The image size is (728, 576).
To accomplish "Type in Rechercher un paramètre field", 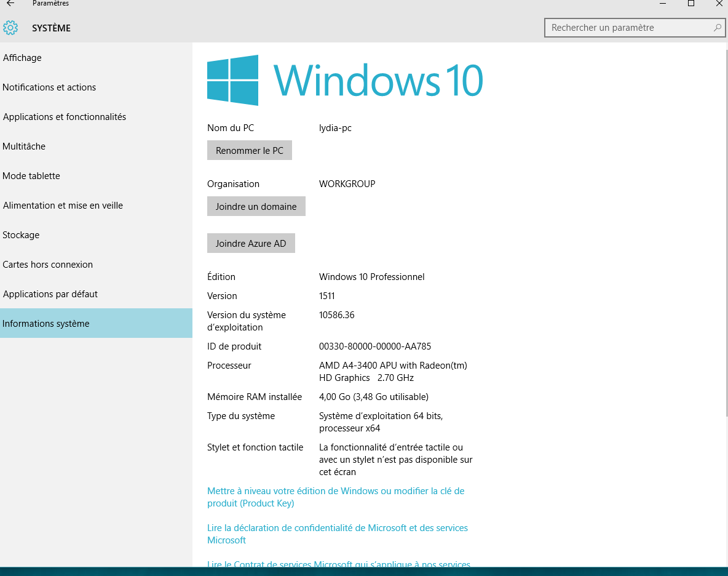I will [627, 28].
